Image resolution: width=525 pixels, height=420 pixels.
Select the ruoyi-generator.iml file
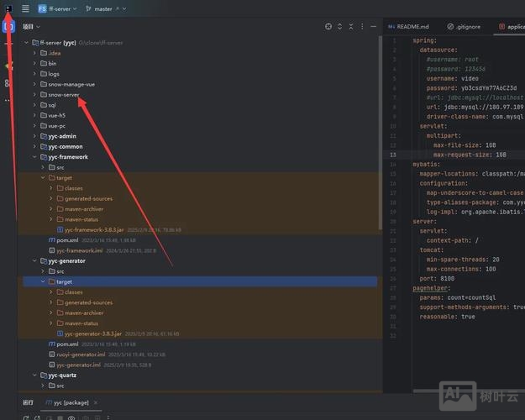(x=79, y=354)
